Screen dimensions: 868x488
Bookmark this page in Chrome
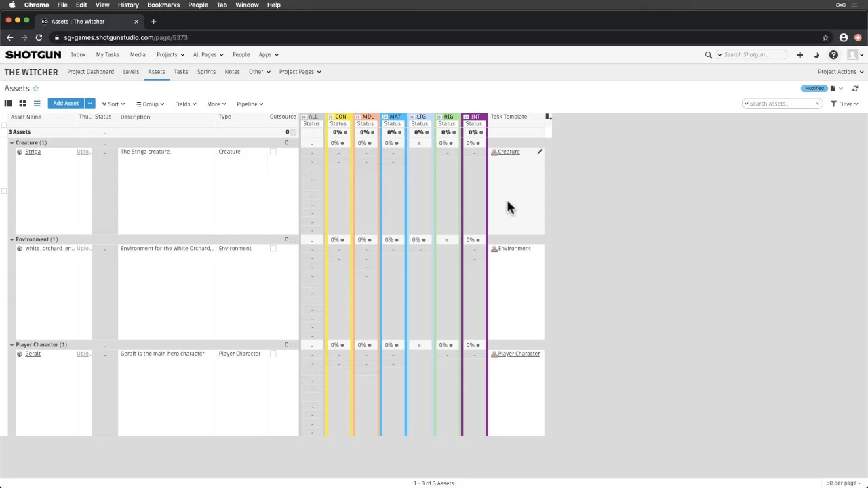[x=825, y=38]
